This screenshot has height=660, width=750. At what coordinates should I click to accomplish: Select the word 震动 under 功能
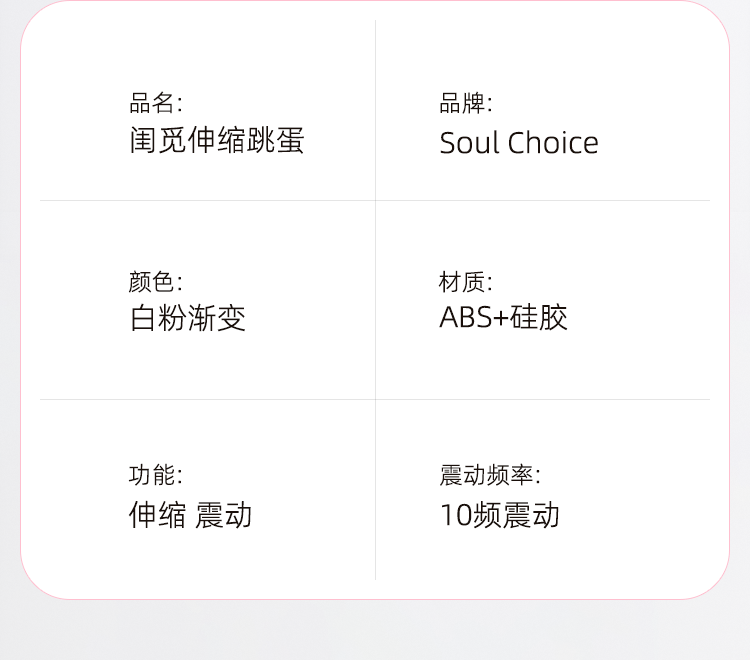point(223,515)
